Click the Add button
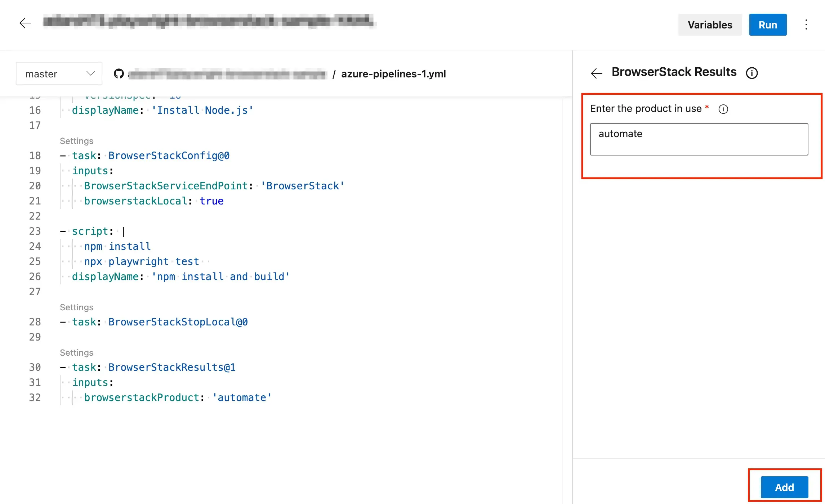 [x=784, y=487]
